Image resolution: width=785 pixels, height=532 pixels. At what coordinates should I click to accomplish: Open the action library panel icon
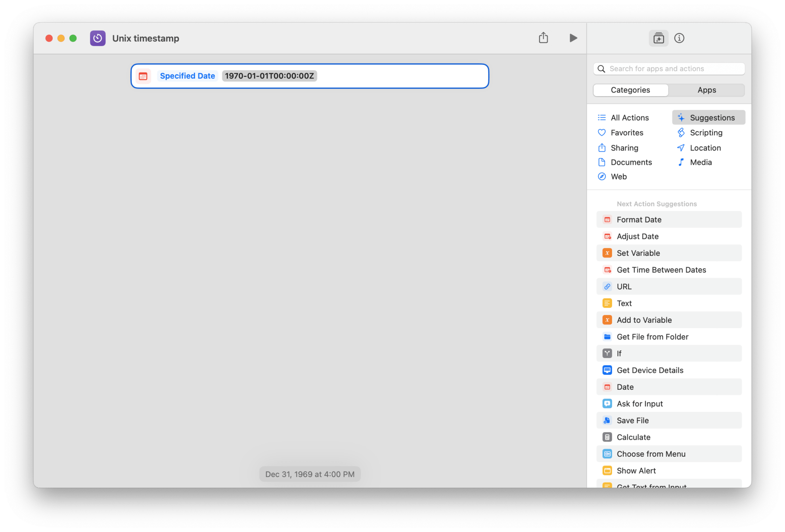pyautogui.click(x=658, y=38)
